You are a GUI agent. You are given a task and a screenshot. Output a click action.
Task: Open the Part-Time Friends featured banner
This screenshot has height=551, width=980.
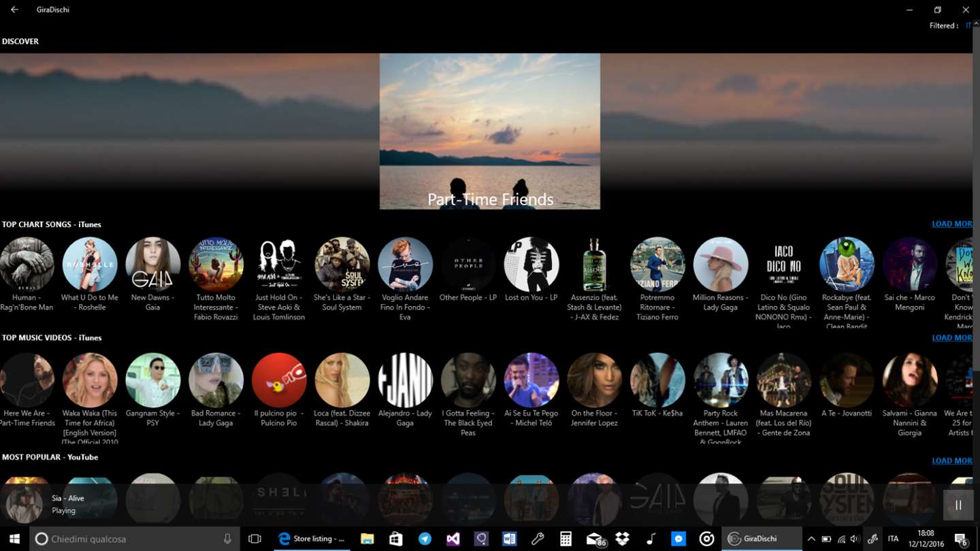(x=490, y=131)
